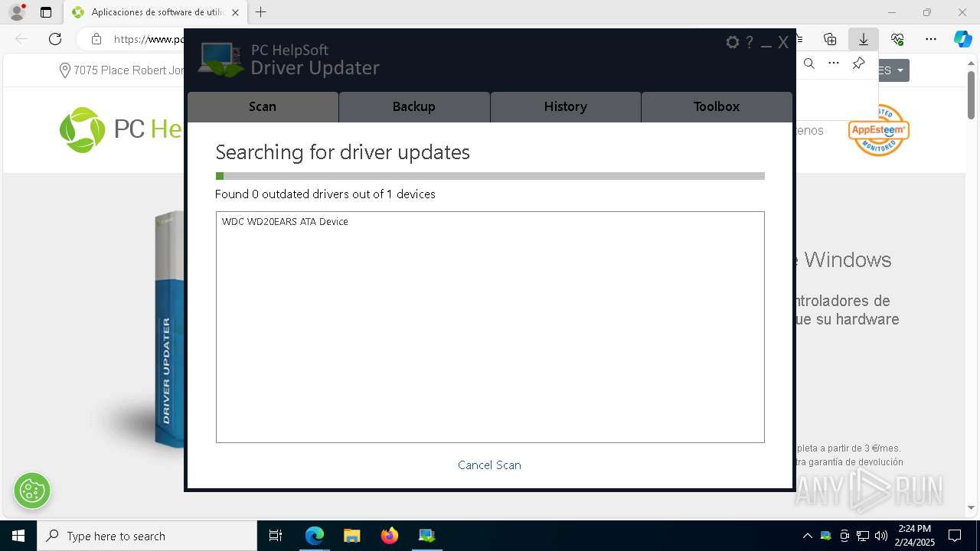980x551 pixels.
Task: Open the taskbar clock and date
Action: (x=915, y=536)
